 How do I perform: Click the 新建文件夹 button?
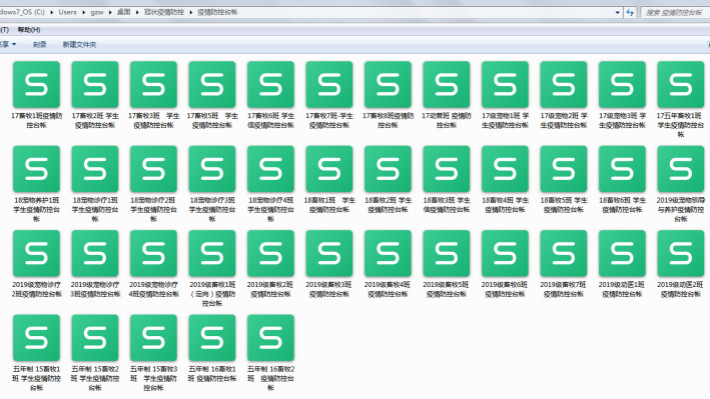pos(79,44)
